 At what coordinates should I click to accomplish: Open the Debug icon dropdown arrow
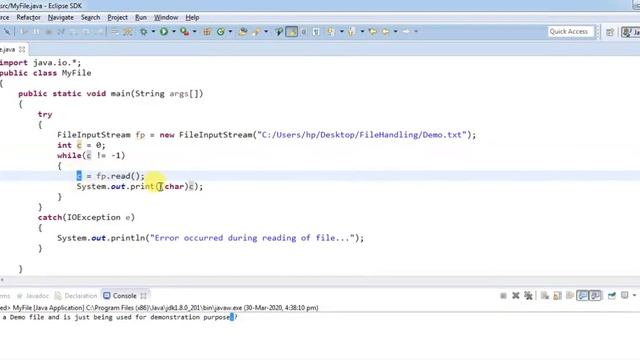153,31
